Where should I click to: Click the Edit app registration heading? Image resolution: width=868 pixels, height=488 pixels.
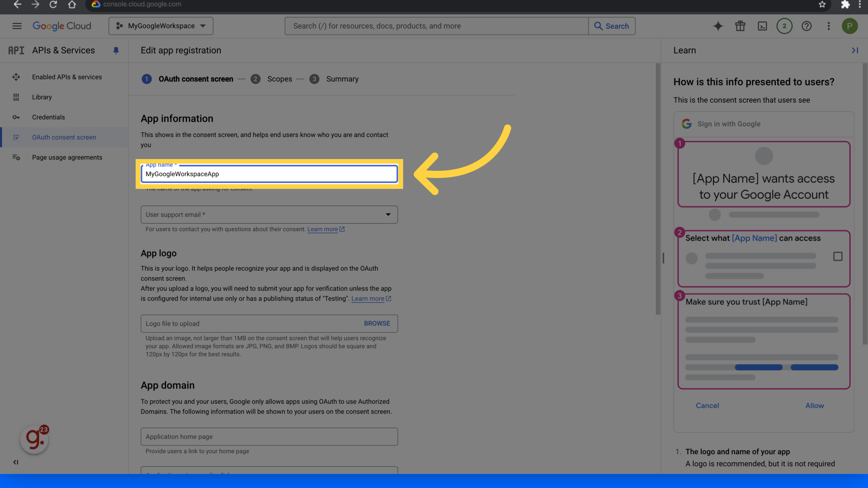pyautogui.click(x=181, y=51)
